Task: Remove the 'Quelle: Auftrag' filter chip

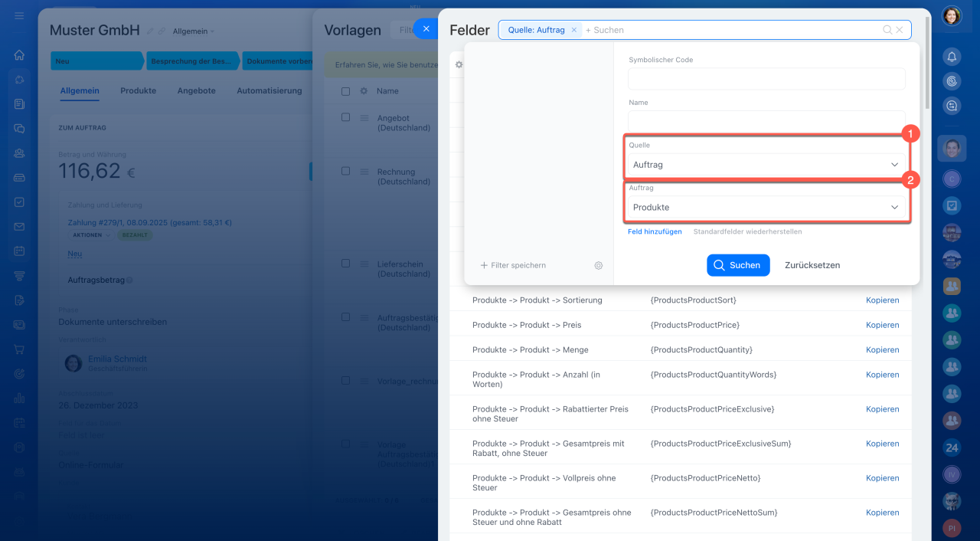Action: click(x=574, y=30)
